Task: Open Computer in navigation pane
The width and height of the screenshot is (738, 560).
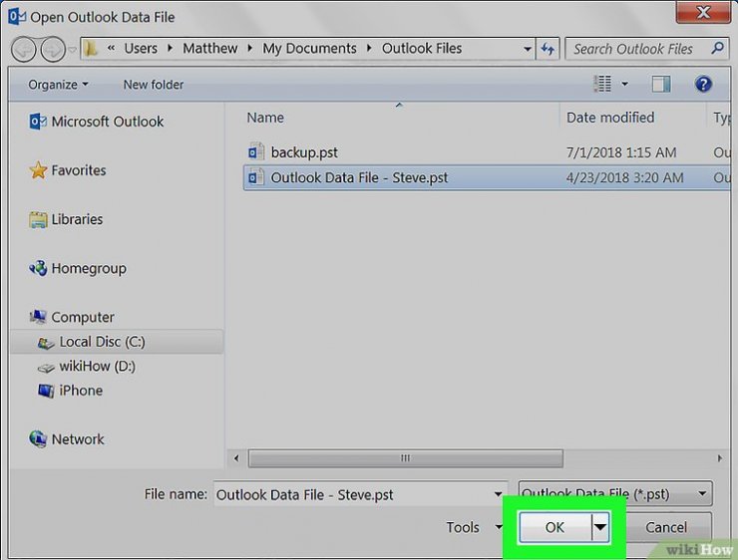Action: coord(83,318)
